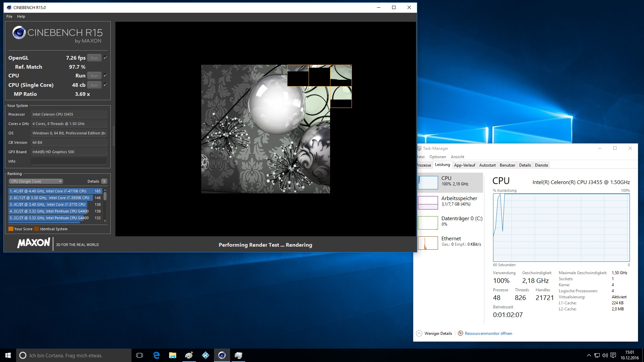The height and width of the screenshot is (362, 644).
Task: Click the panel splitter handle in Cinebench
Action: coord(113,136)
